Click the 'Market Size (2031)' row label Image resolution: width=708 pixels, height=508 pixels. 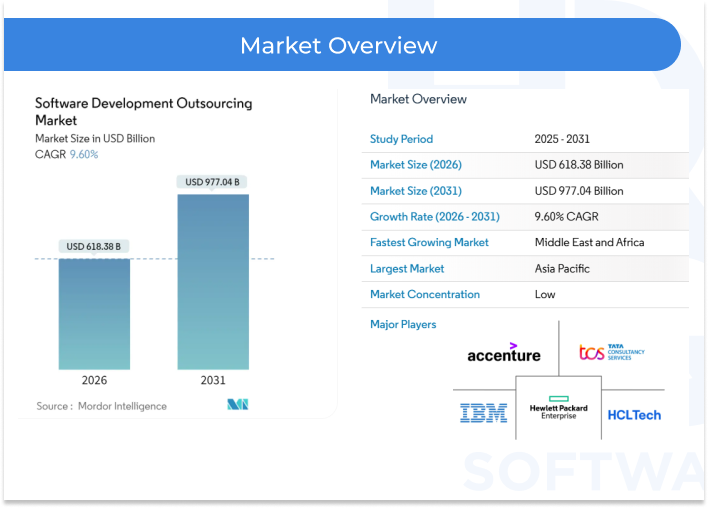tap(416, 191)
